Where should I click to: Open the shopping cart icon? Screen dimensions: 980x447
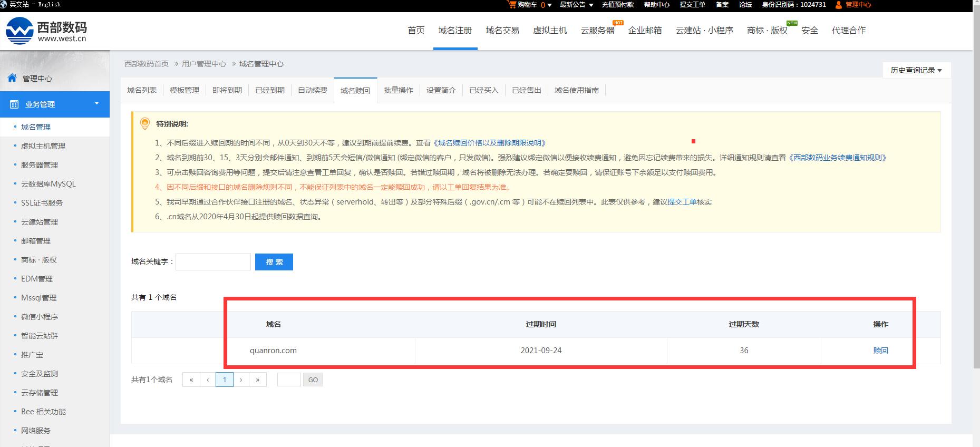511,4
